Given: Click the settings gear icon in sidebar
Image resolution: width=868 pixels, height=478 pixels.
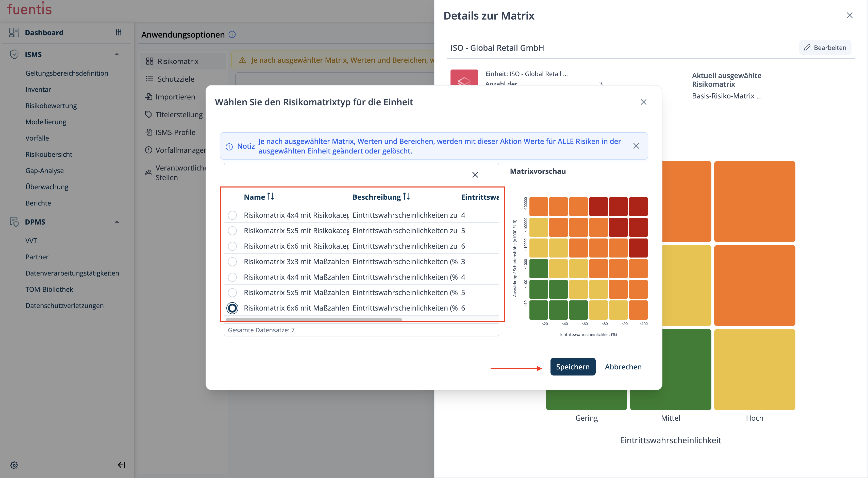Looking at the screenshot, I should (14, 465).
